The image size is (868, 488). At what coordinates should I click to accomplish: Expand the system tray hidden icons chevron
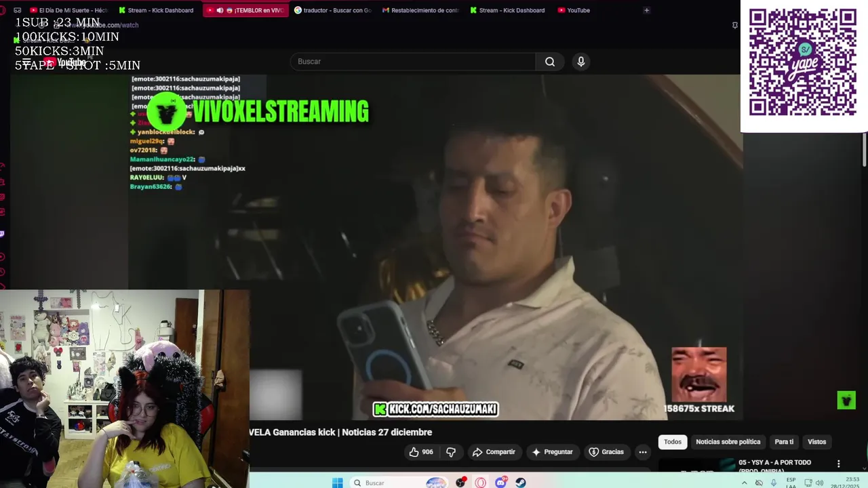pyautogui.click(x=744, y=483)
